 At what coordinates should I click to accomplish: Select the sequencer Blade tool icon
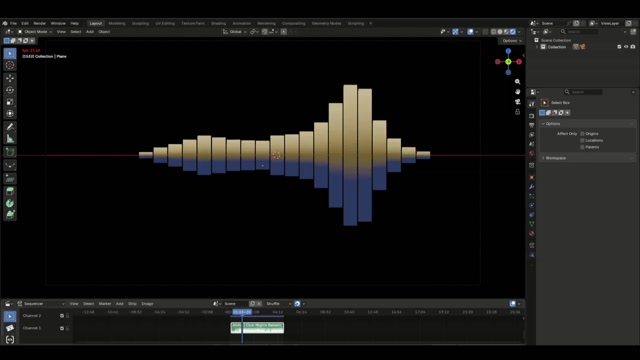click(x=10, y=328)
